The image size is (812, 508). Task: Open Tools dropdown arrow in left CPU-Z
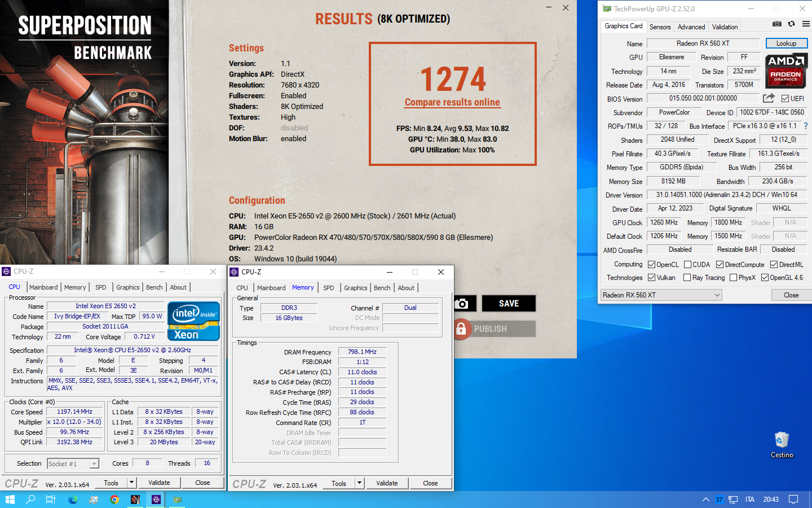[131, 483]
